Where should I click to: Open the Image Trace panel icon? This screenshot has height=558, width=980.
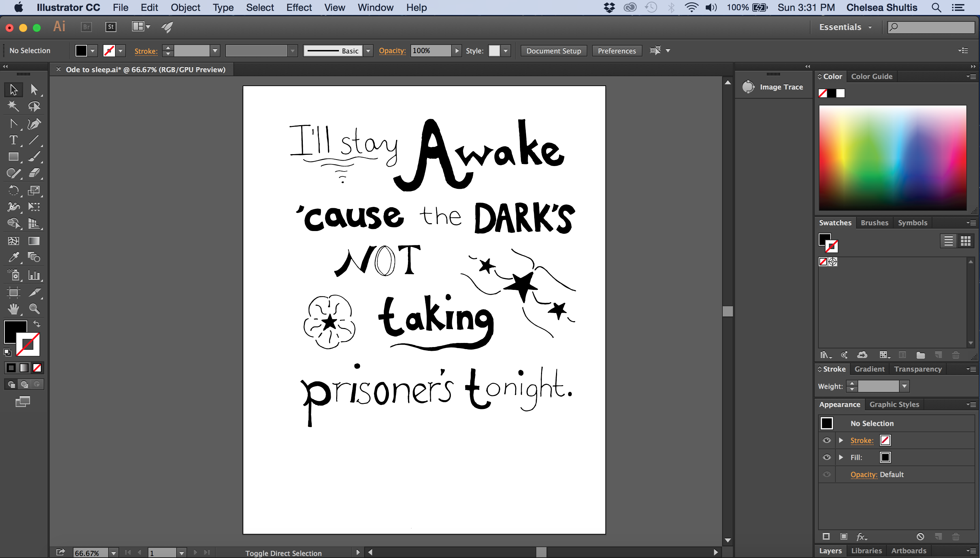pos(748,87)
